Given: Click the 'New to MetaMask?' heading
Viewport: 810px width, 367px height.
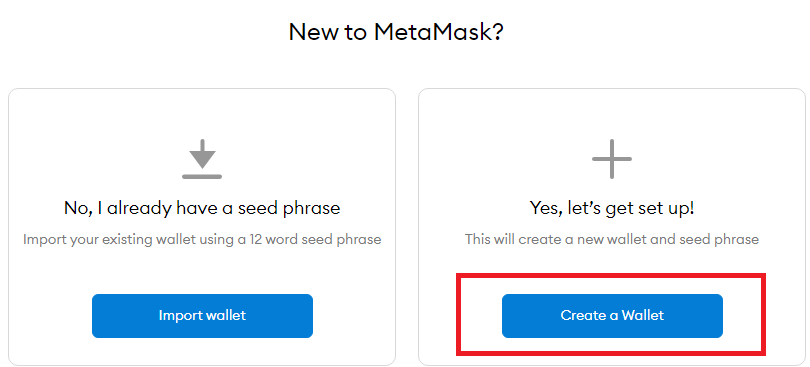Looking at the screenshot, I should 396,32.
